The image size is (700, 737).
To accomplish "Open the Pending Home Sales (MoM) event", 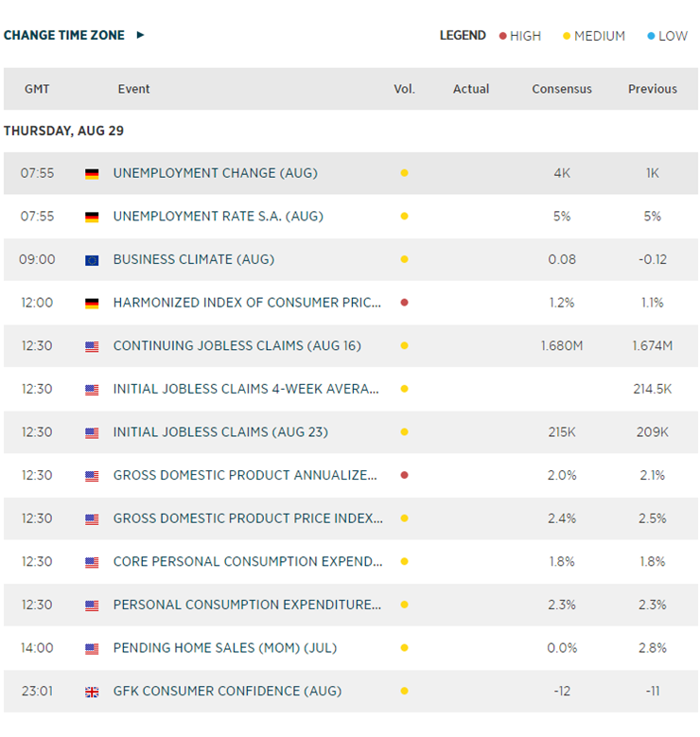I will 224,648.
